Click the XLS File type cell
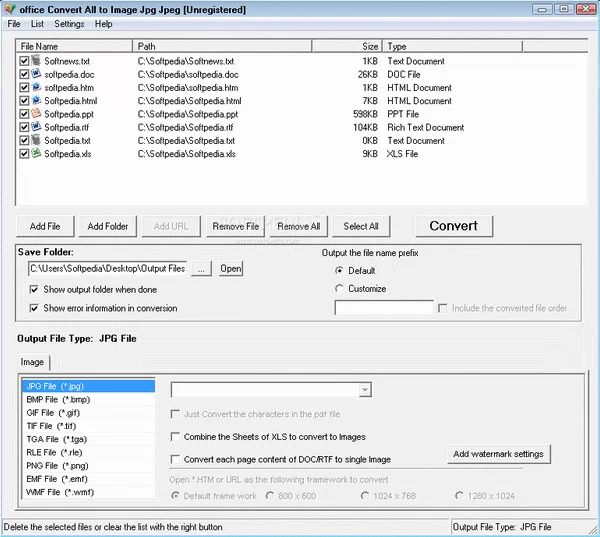Viewport: 600px width, 537px height. click(402, 154)
